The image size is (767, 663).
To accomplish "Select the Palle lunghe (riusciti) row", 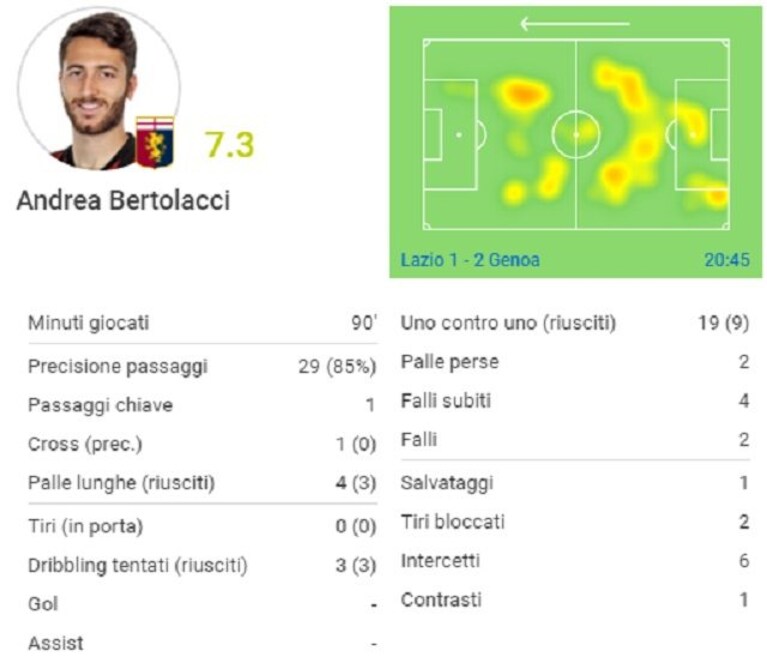I will pos(203,483).
